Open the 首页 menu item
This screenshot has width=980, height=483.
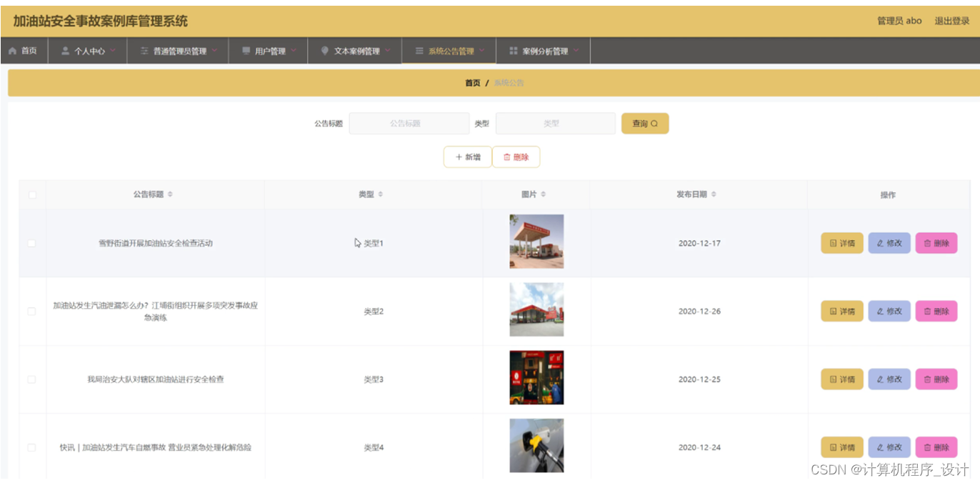pyautogui.click(x=24, y=51)
